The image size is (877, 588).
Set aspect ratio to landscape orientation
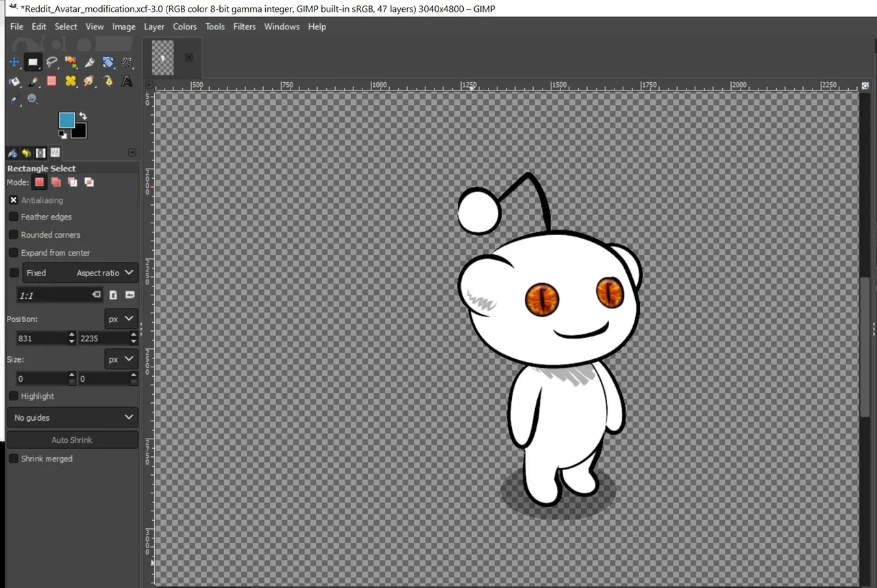coord(129,295)
